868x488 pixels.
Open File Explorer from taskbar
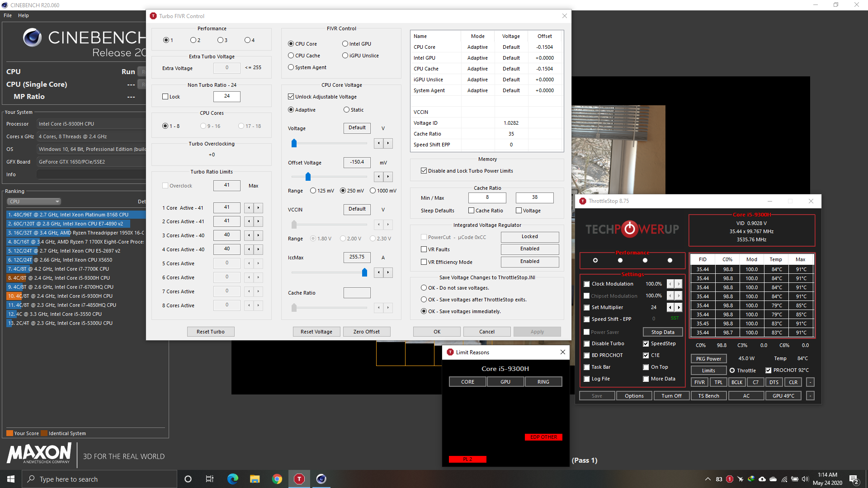pyautogui.click(x=255, y=479)
